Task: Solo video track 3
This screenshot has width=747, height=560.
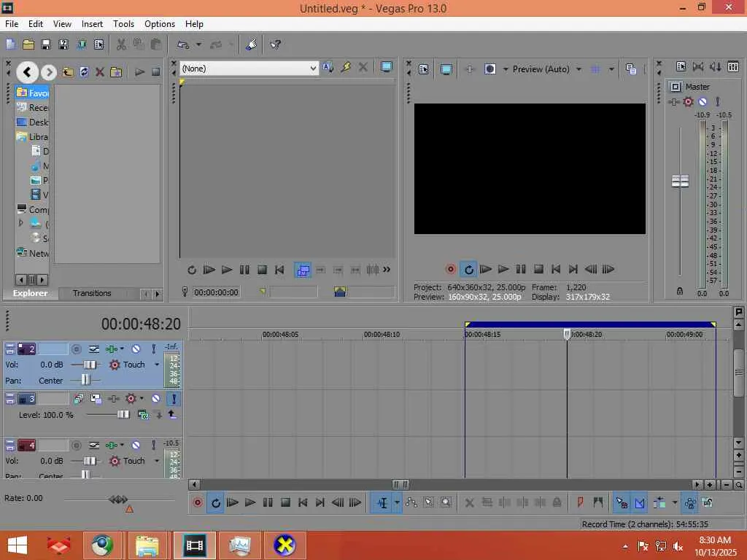Action: pos(174,399)
